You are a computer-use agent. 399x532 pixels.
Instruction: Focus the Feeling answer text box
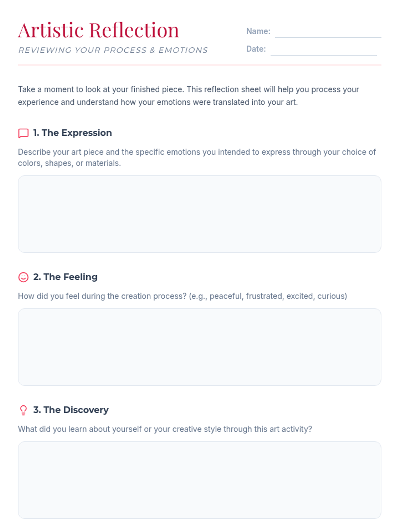point(199,347)
